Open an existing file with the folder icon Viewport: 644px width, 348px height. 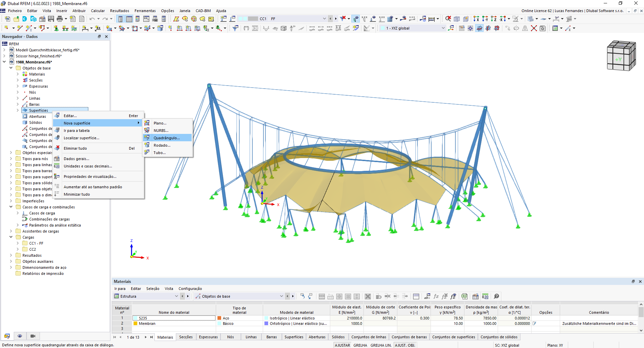click(x=16, y=19)
